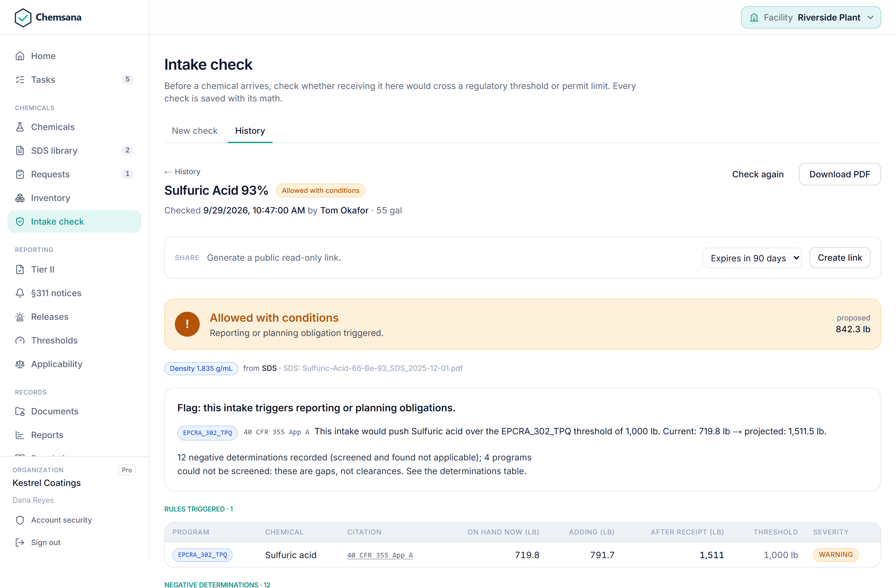Click the Kestrel Coatings organization name
The image size is (896, 588).
[47, 483]
